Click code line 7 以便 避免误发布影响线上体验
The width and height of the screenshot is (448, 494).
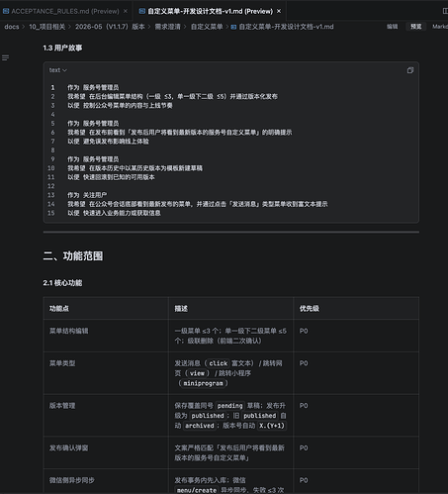click(108, 142)
